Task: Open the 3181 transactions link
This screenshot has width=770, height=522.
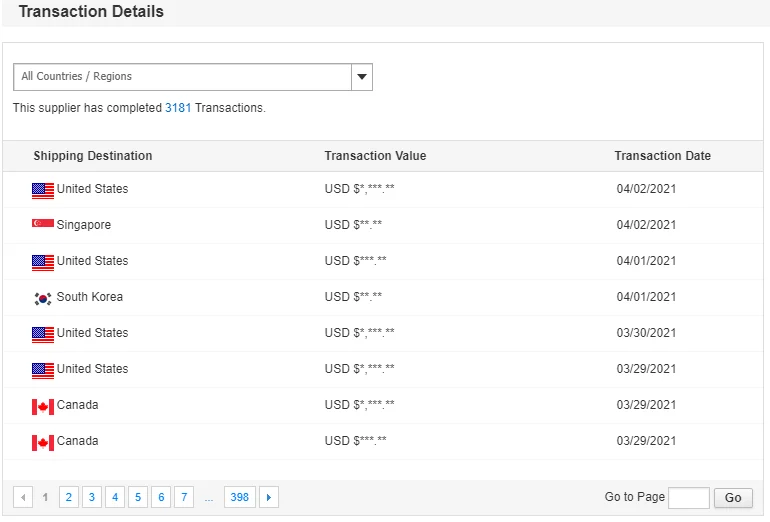Action: point(178,108)
